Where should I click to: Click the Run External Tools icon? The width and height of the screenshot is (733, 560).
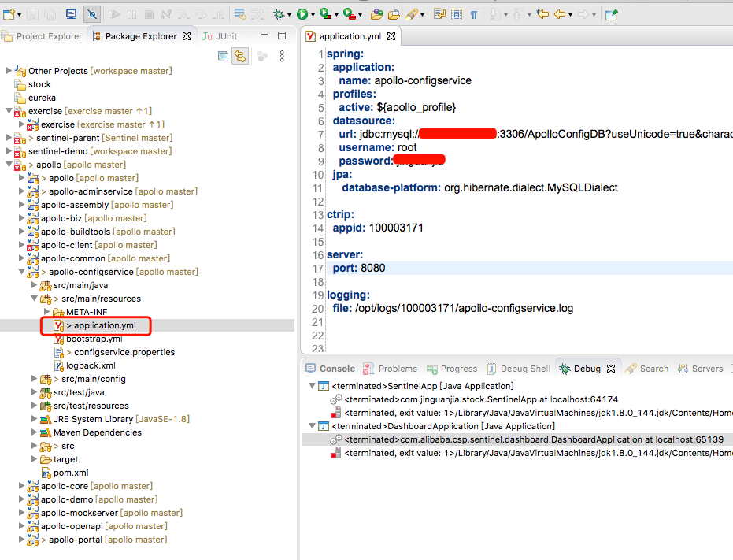(x=350, y=14)
